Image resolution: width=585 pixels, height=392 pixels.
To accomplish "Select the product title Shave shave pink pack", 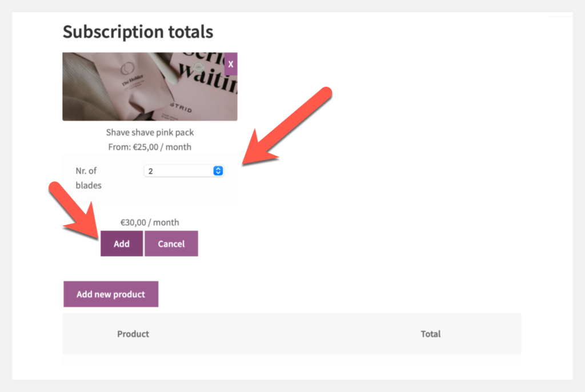I will 150,132.
